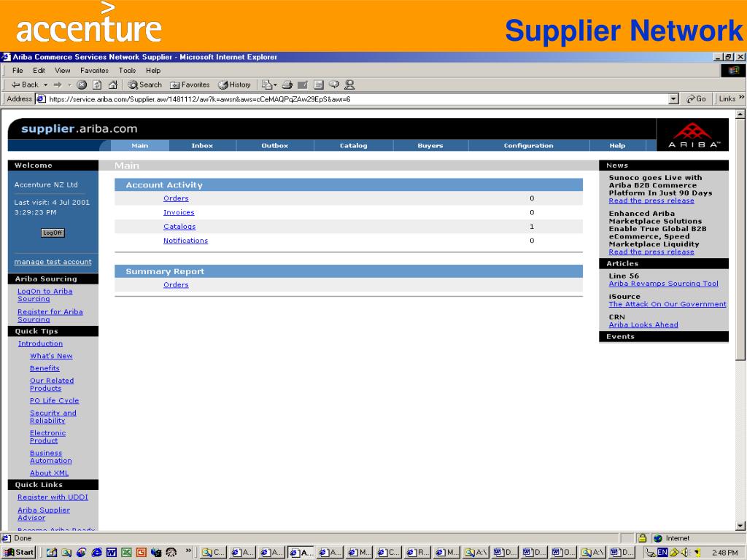This screenshot has height=560, width=747.
Task: Open the address bar dropdown arrow
Action: pyautogui.click(x=673, y=99)
